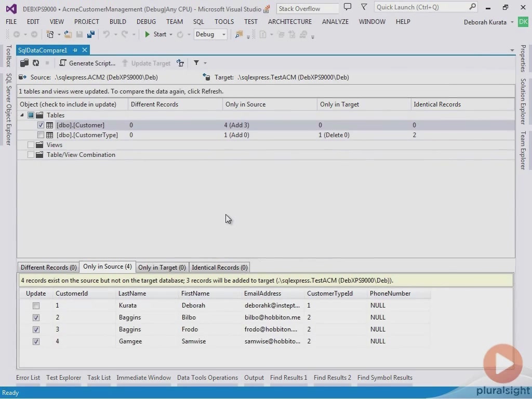The image size is (532, 399).
Task: Open the undo history dropdown arrow
Action: coord(115,35)
